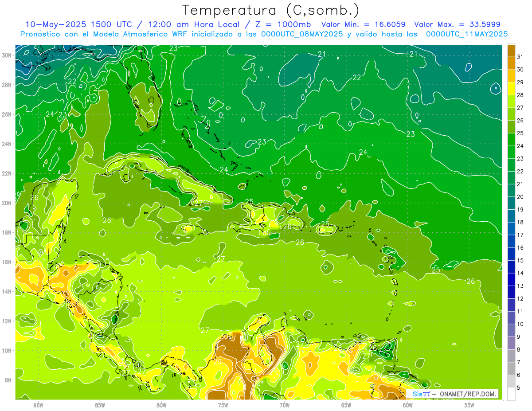Image resolution: width=532 pixels, height=411 pixels.
Task: Click the title 'Temperatura (C,somb.)'
Action: pos(271,10)
